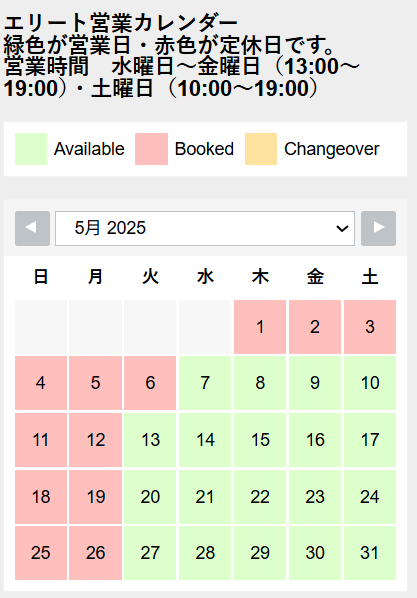Select the booked date May 1
The image size is (417, 598).
[x=260, y=327]
